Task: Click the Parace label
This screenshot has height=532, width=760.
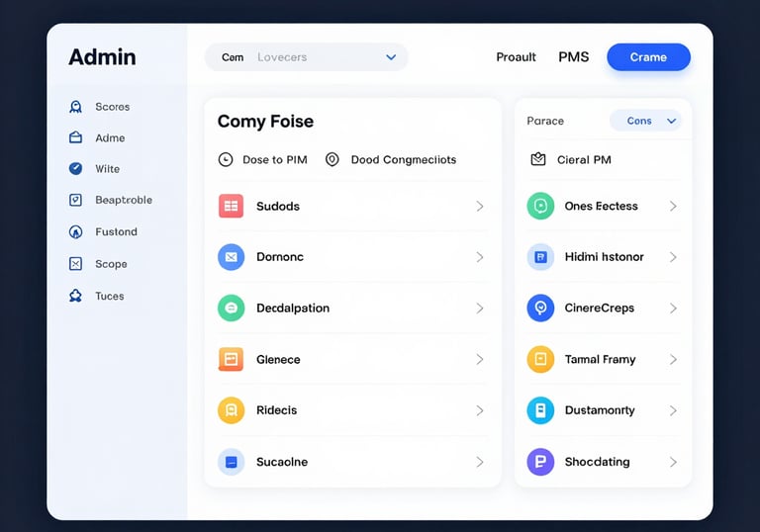Action: click(545, 121)
